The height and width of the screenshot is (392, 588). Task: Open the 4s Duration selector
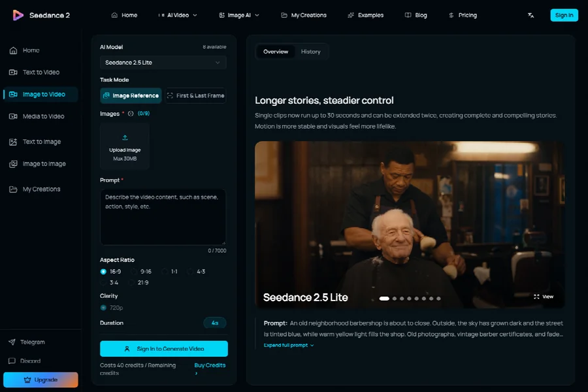(x=215, y=323)
